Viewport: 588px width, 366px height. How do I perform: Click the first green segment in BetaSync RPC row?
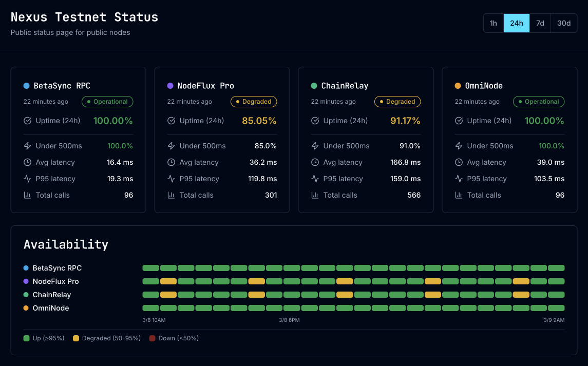(151, 268)
